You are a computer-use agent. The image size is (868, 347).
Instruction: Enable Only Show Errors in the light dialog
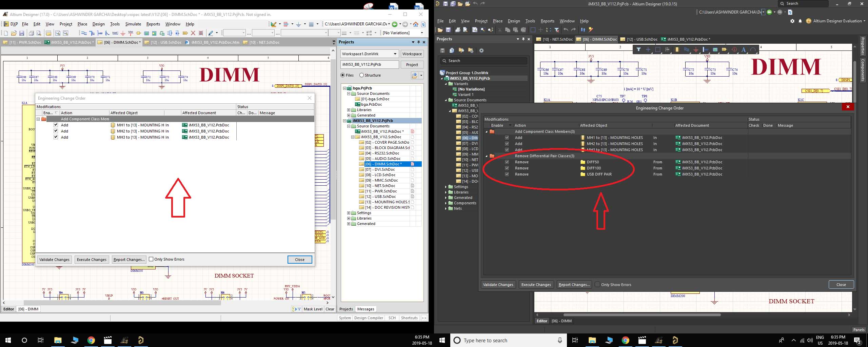[151, 259]
